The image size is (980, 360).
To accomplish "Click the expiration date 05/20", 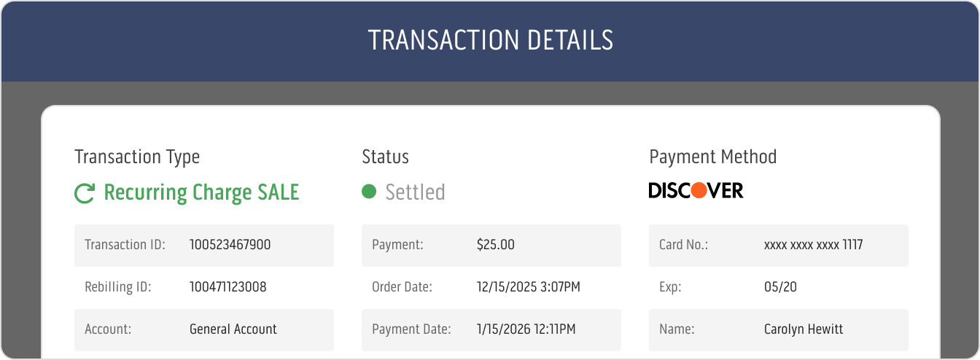I will 780,287.
